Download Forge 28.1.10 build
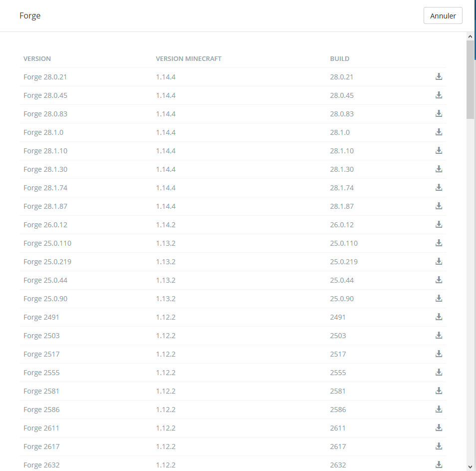Image resolution: width=476 pixels, height=471 pixels. point(439,151)
